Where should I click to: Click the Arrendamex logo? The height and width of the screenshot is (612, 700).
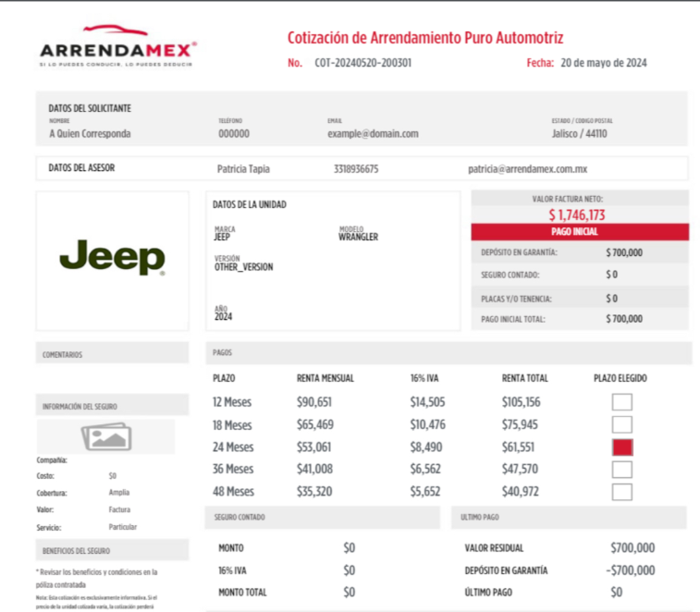click(117, 49)
